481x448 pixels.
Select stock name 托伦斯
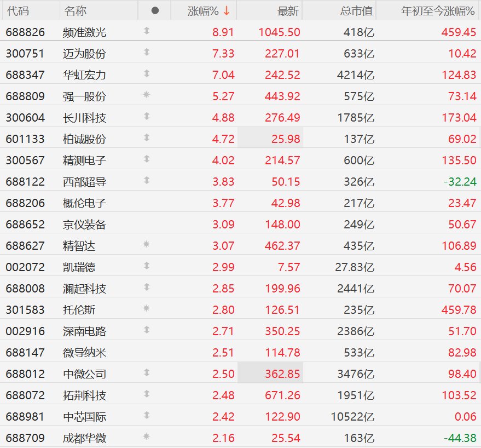coord(79,310)
